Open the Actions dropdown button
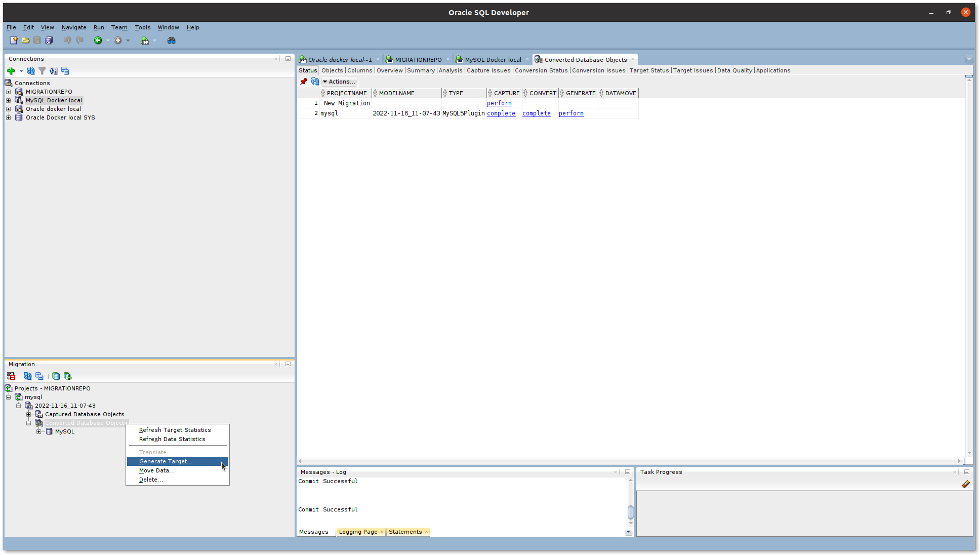The width and height of the screenshot is (980, 555). pyautogui.click(x=339, y=82)
